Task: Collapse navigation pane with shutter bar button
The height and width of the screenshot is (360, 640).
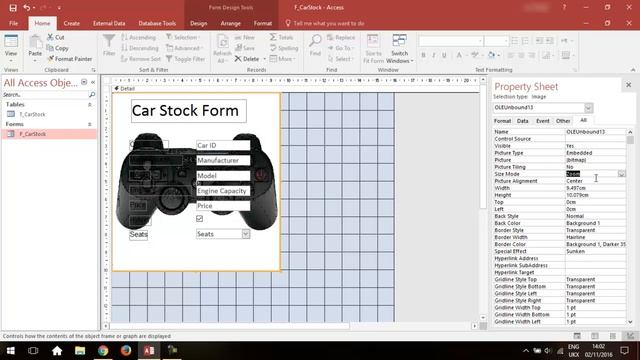Action: pos(93,82)
